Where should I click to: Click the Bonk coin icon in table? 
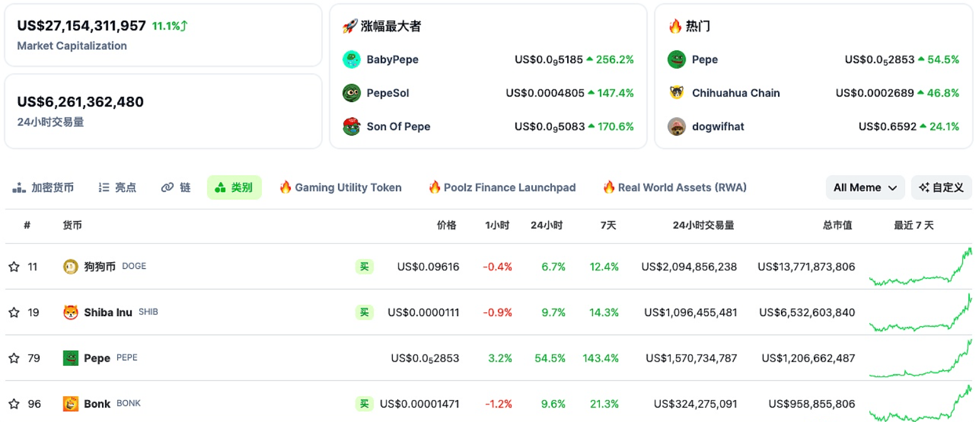[x=70, y=404]
